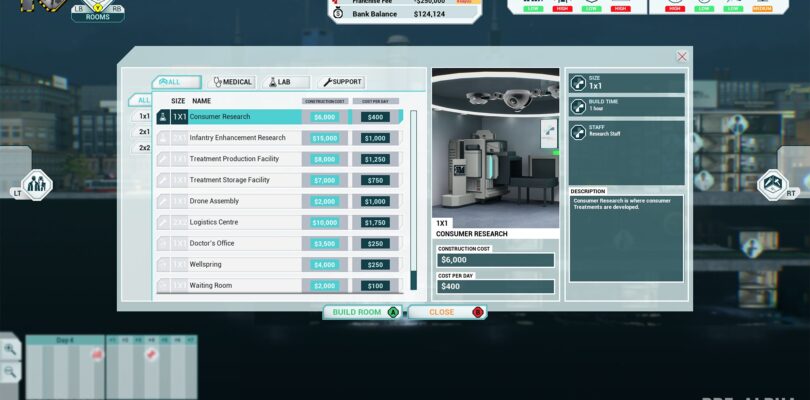The image size is (810, 400).
Task: Close the room dialog with X
Action: 682,56
